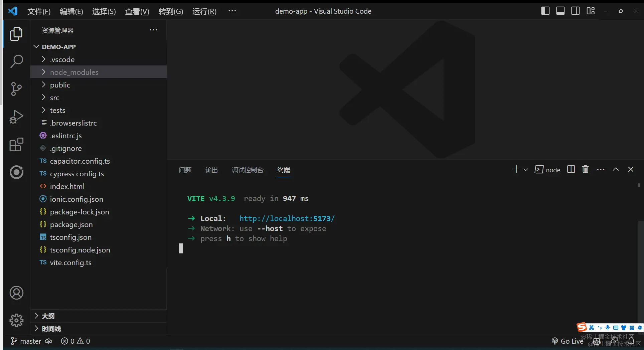Open the 选择(S) menu

104,11
